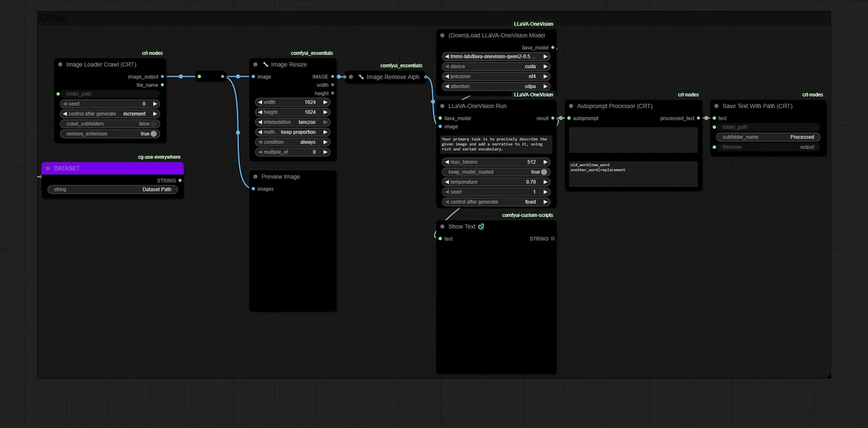
Task: Click the old_word|new_word replacement text area
Action: pos(633,174)
